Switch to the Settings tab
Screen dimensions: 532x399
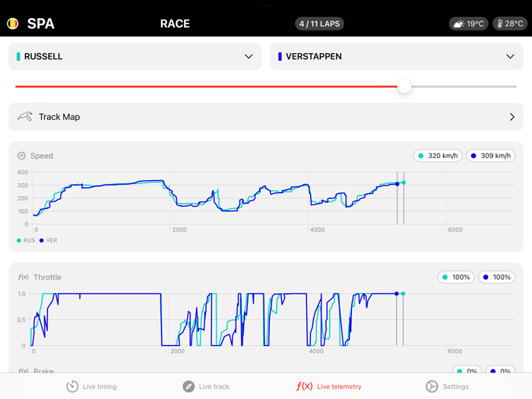click(447, 386)
